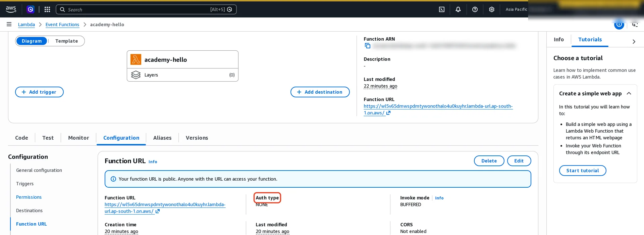The image size is (644, 235).
Task: Open the Versions tab
Action: click(197, 138)
